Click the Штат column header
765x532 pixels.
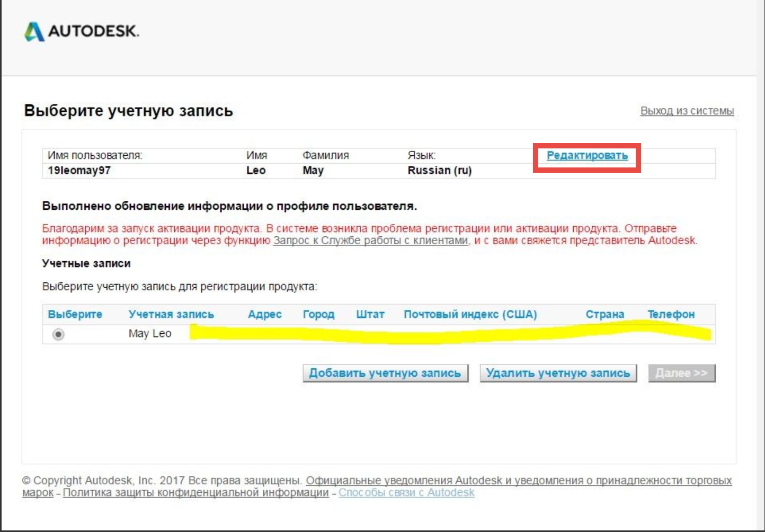[370, 314]
